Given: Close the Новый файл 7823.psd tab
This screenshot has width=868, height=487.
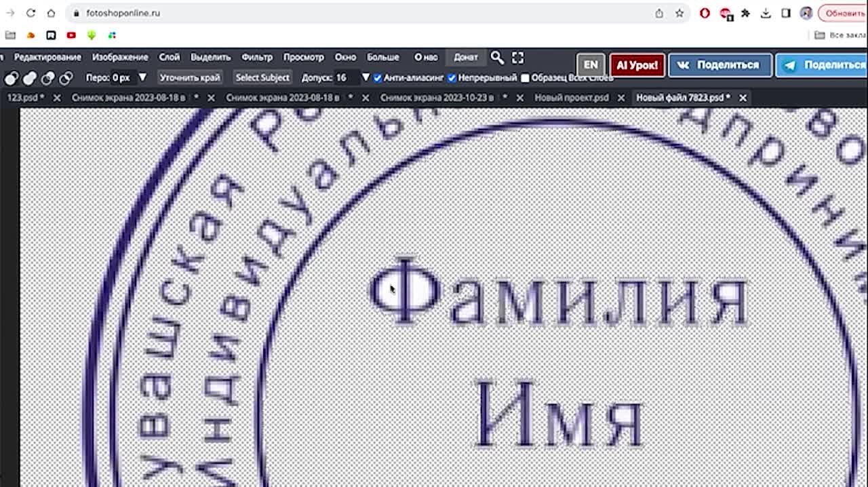Looking at the screenshot, I should [x=743, y=98].
